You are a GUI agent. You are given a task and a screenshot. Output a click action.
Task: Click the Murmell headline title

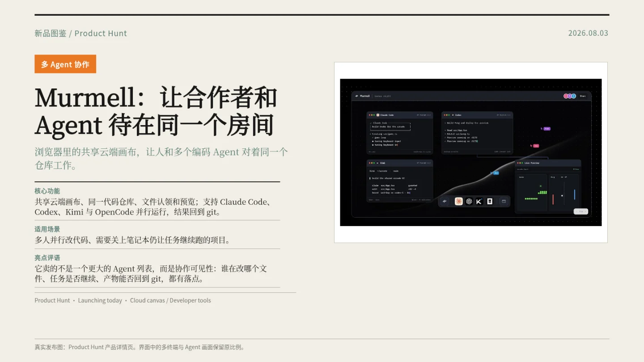click(x=156, y=111)
